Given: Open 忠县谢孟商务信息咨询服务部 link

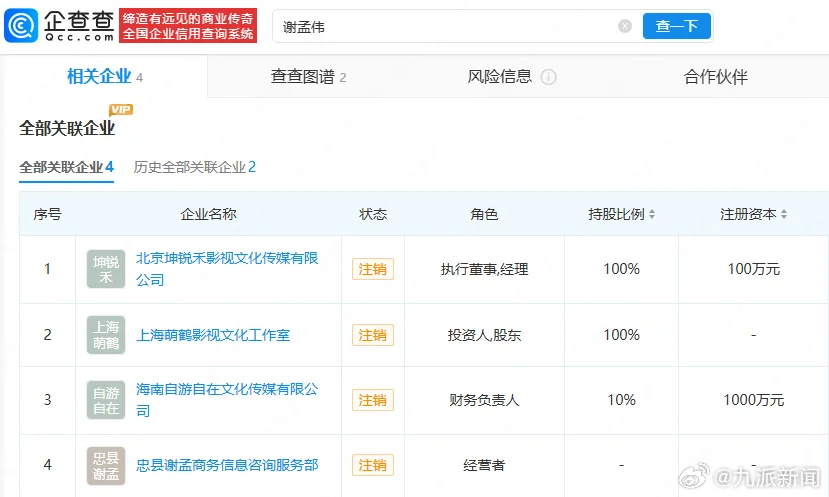Looking at the screenshot, I should 227,465.
